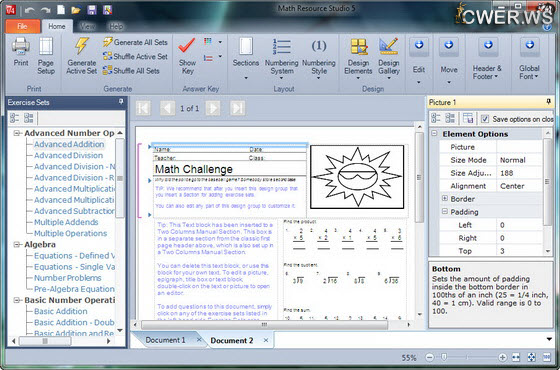Toggle Show Key red checkmark
560x370 pixels.
click(187, 56)
